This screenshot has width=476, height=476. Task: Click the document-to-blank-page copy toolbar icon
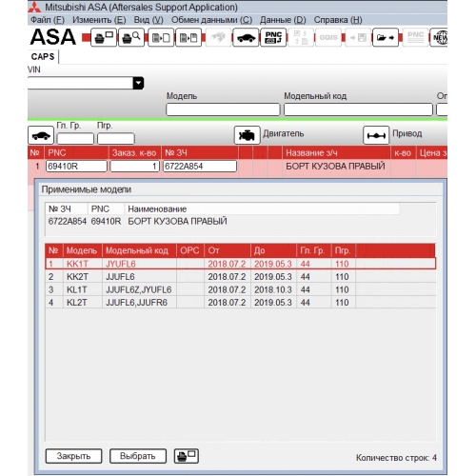pos(161,37)
